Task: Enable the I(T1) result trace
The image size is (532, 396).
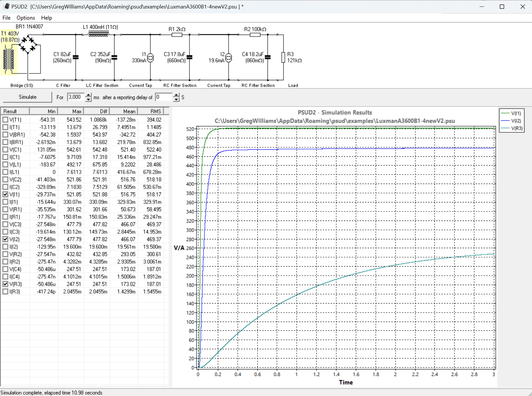Action: click(5, 127)
